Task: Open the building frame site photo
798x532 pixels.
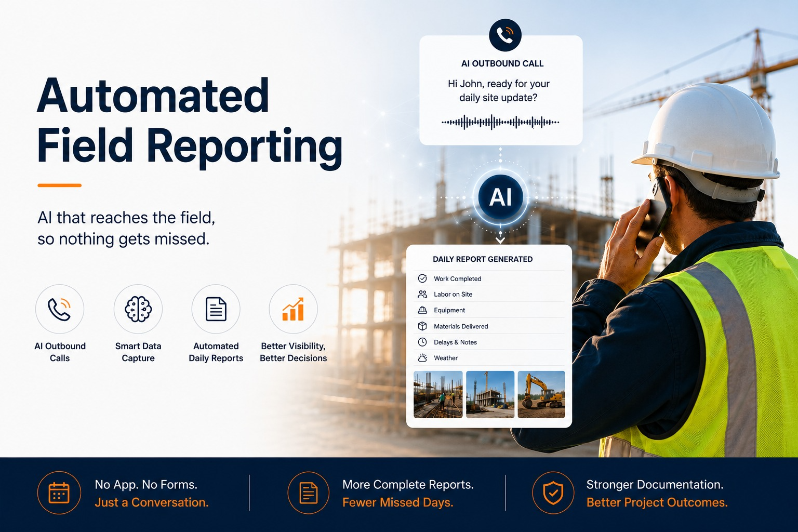Action: point(490,394)
